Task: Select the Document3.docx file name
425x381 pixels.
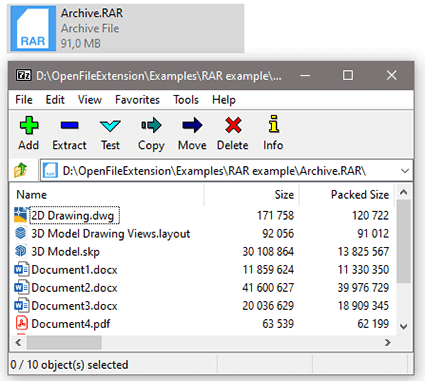Action: 74,306
